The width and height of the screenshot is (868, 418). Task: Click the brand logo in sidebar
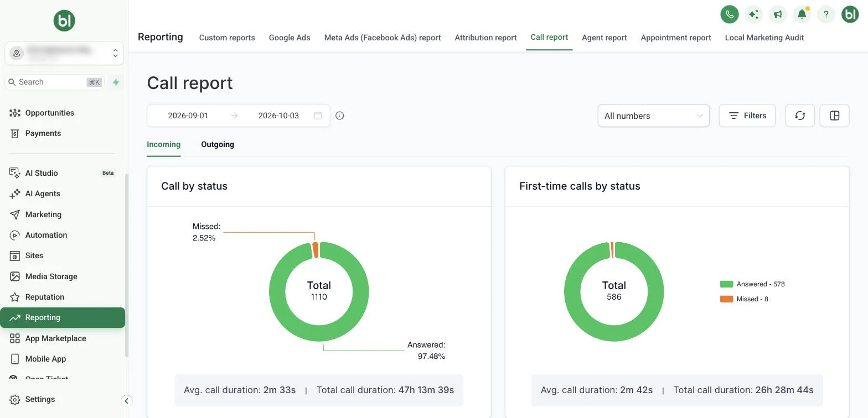tap(64, 21)
